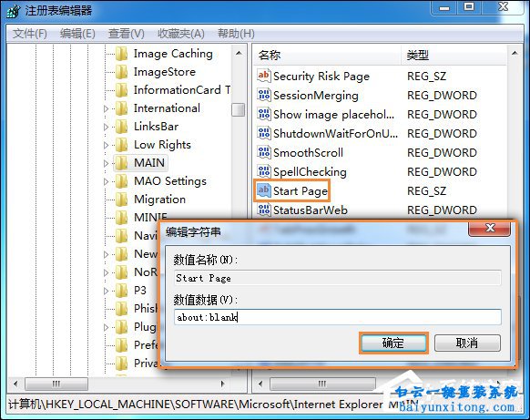Click the Registry Editor title bar icon
The width and height of the screenshot is (530, 420).
pyautogui.click(x=14, y=11)
